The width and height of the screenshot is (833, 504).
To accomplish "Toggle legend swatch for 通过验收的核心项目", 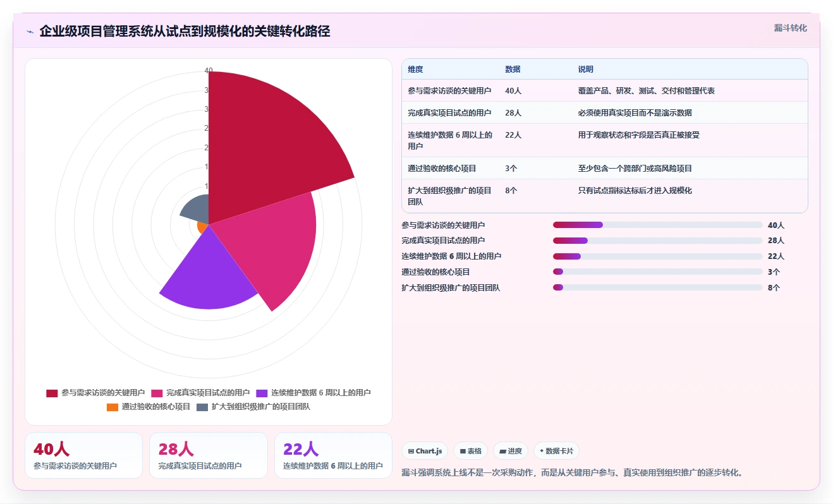I will click(x=112, y=407).
